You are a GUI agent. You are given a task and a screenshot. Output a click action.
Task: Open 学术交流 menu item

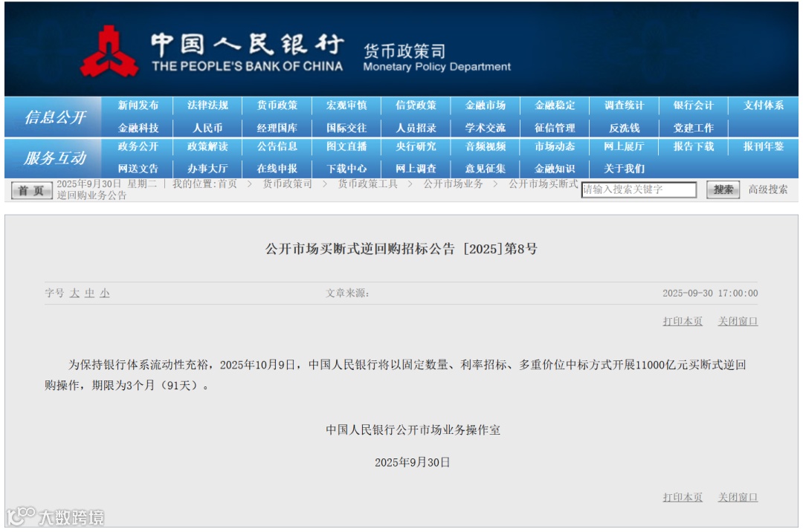point(486,128)
